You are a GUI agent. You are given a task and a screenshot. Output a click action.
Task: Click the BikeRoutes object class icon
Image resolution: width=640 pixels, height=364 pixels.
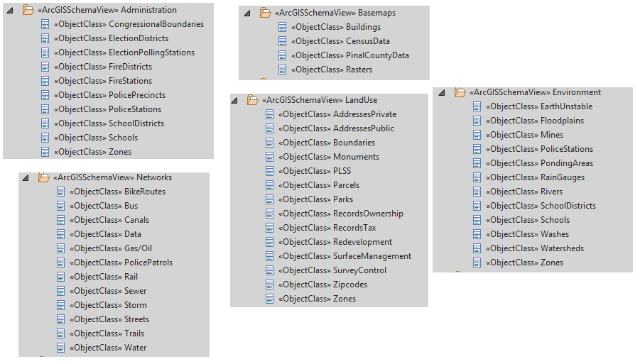click(x=61, y=192)
